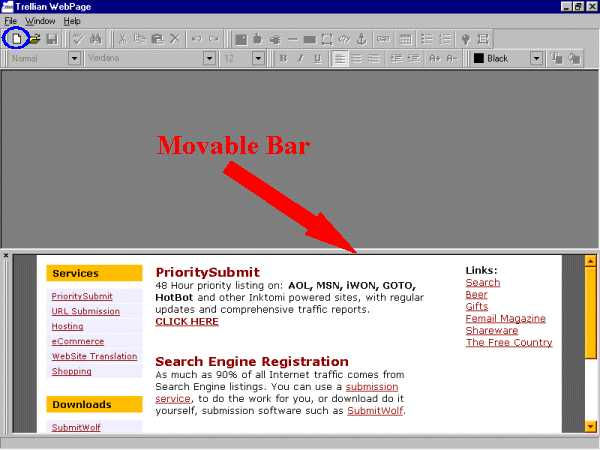
Task: Click the horizontal line insert icon
Action: coord(292,39)
